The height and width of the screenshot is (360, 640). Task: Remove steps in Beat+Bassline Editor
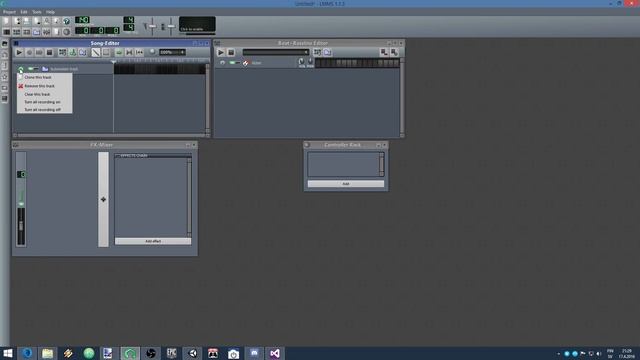[384, 52]
